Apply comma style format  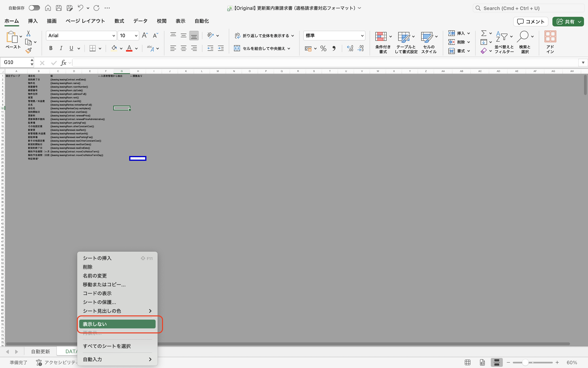[334, 48]
